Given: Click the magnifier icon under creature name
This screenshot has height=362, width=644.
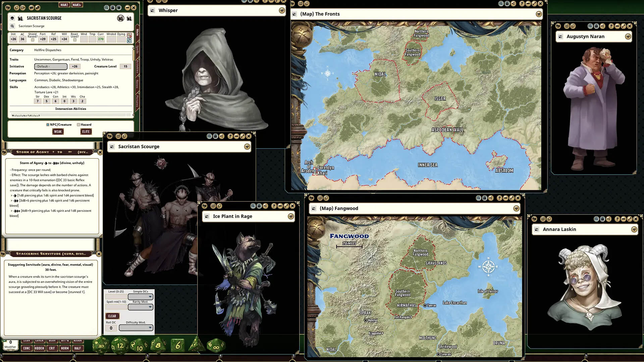Looking at the screenshot, I should tap(12, 26).
